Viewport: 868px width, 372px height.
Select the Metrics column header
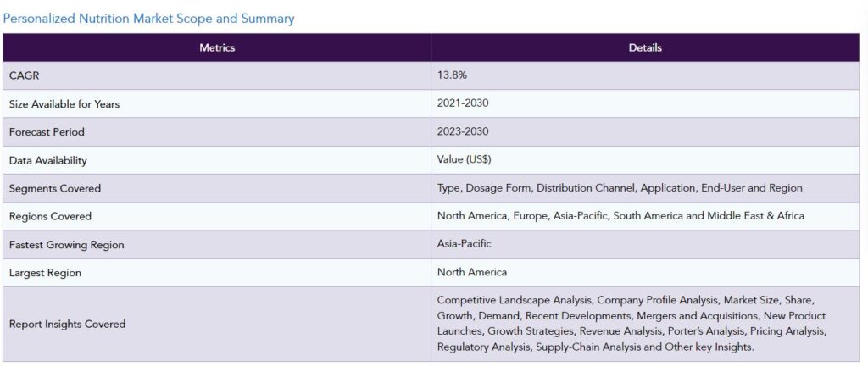point(217,47)
